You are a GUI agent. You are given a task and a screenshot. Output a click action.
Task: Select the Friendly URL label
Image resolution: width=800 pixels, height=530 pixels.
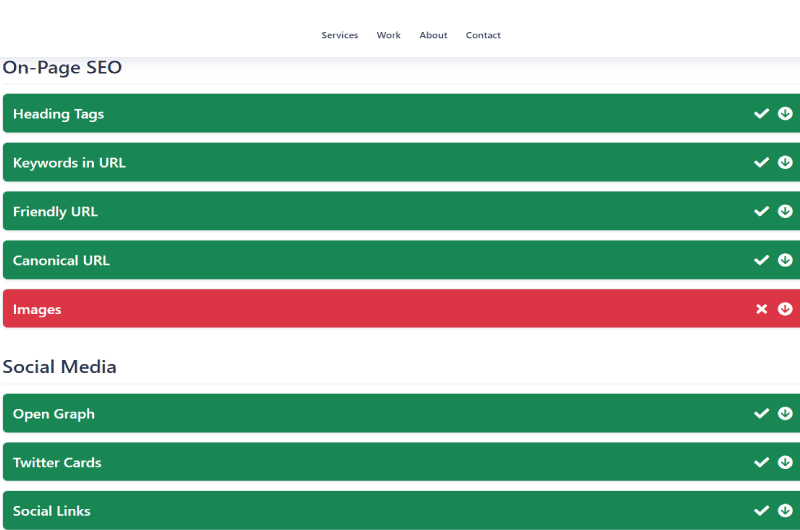pyautogui.click(x=55, y=212)
